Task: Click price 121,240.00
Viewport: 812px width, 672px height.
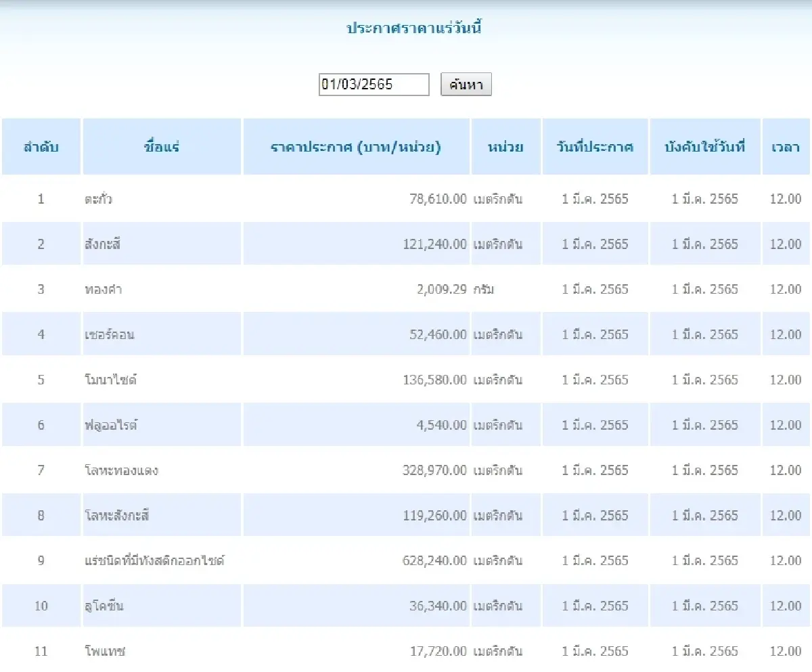Action: pos(434,244)
